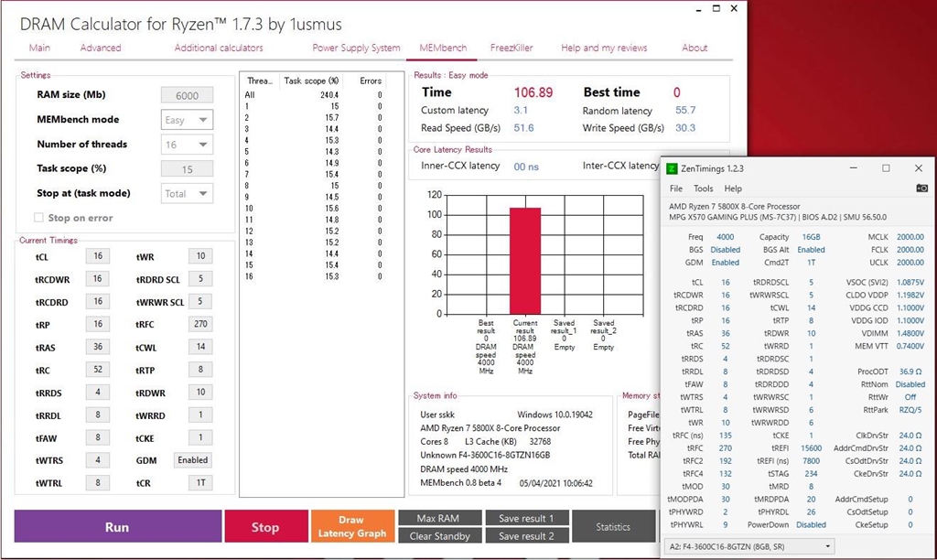Maximize the ZenTimings window

click(886, 168)
